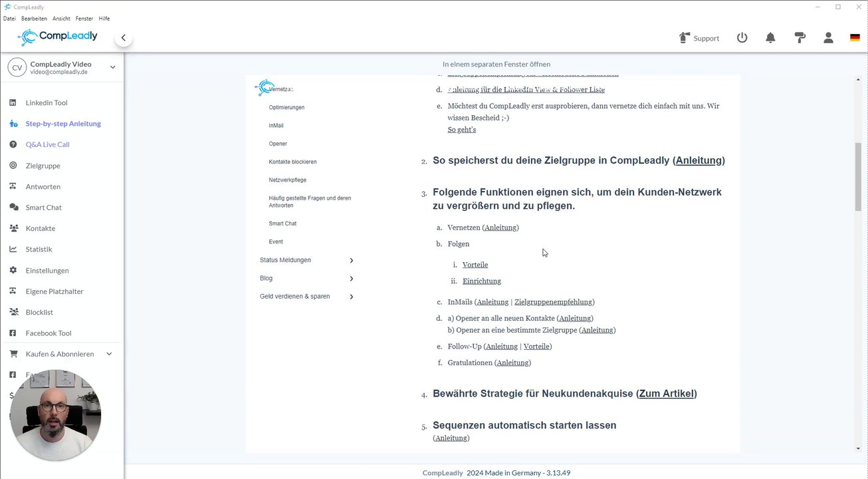Viewport: 868px width, 479px height.
Task: Click the Kaufen & Abonnieren cart icon
Action: click(13, 354)
